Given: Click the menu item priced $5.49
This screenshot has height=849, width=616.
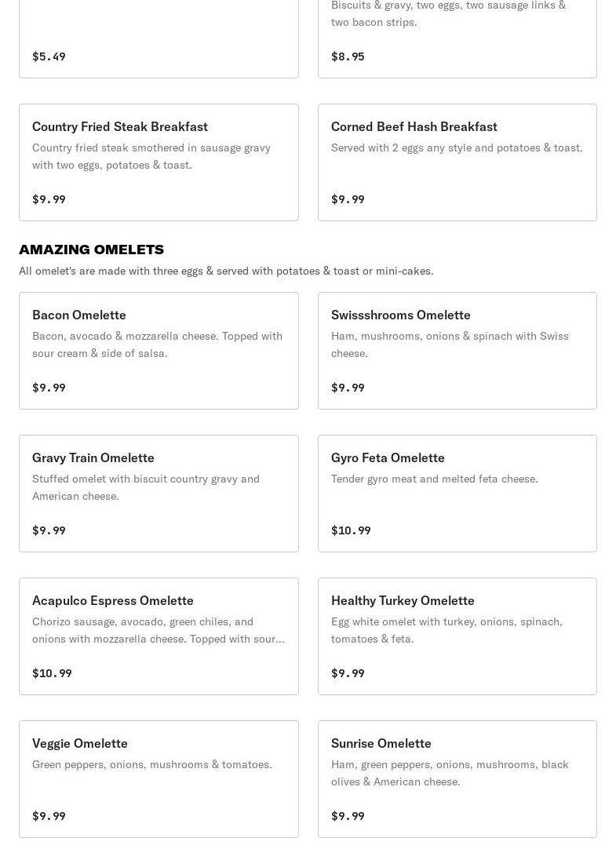Looking at the screenshot, I should (x=159, y=39).
